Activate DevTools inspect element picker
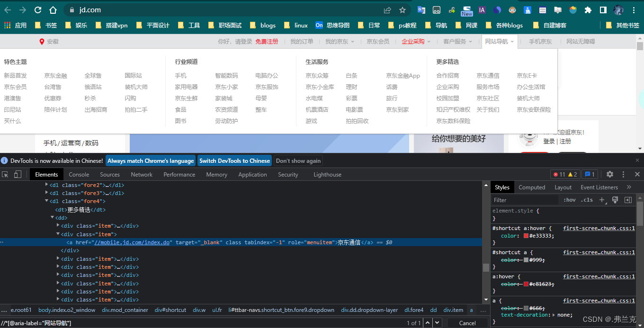644x328 pixels. coord(5,175)
